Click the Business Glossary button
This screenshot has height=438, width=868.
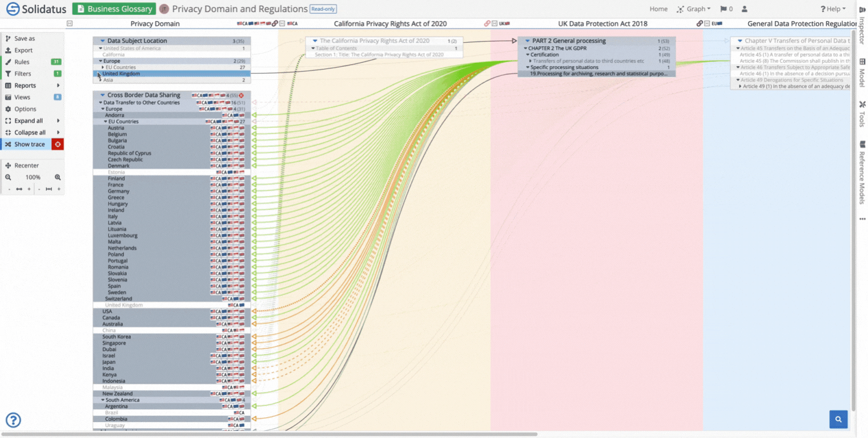[x=114, y=9]
